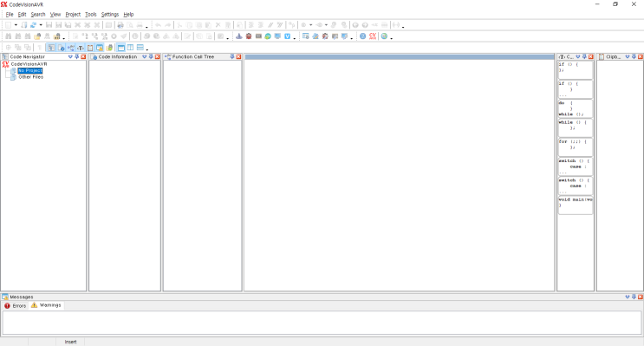This screenshot has height=346, width=644.
Task: Switch to the Warnings tab
Action: (46, 305)
